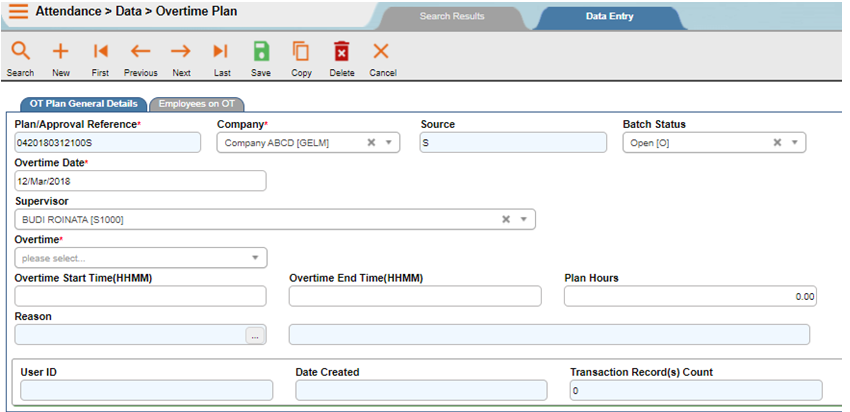Image resolution: width=850 pixels, height=412 pixels.
Task: Go to the Previous record
Action: pyautogui.click(x=140, y=52)
